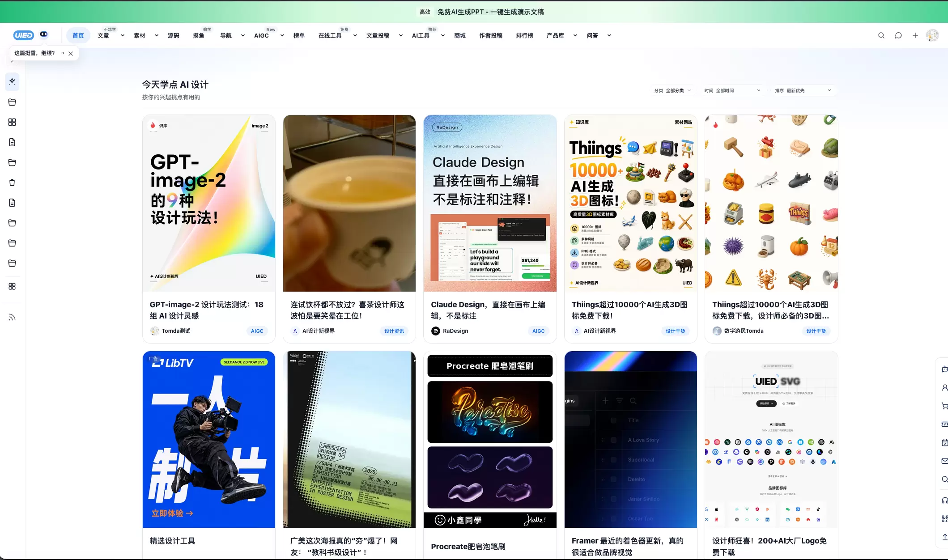Open the 喜茶设计师 试饮杯 article title
This screenshot has width=948, height=560.
click(347, 310)
